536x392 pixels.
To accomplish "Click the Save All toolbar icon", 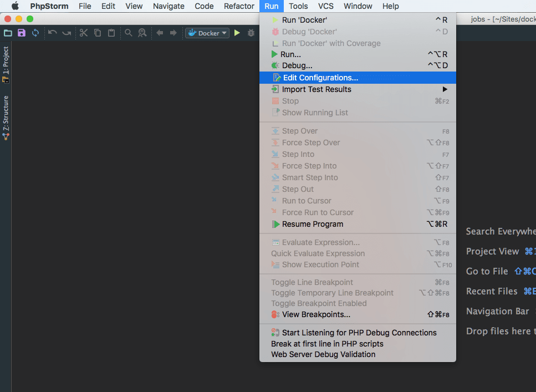I will [x=22, y=33].
